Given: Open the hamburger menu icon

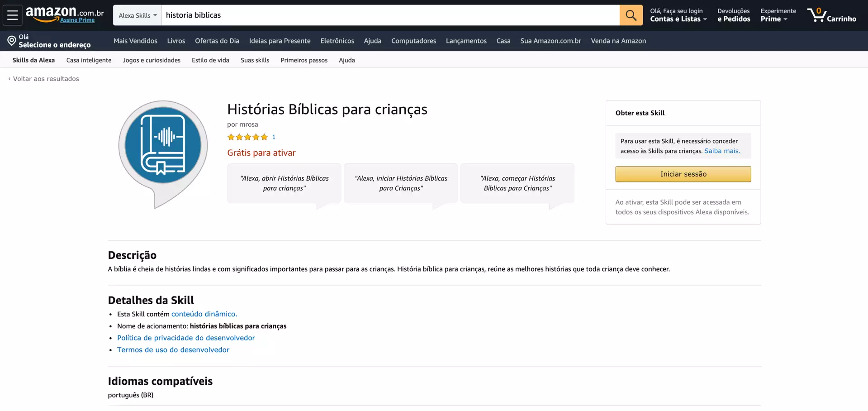Looking at the screenshot, I should click(x=13, y=15).
